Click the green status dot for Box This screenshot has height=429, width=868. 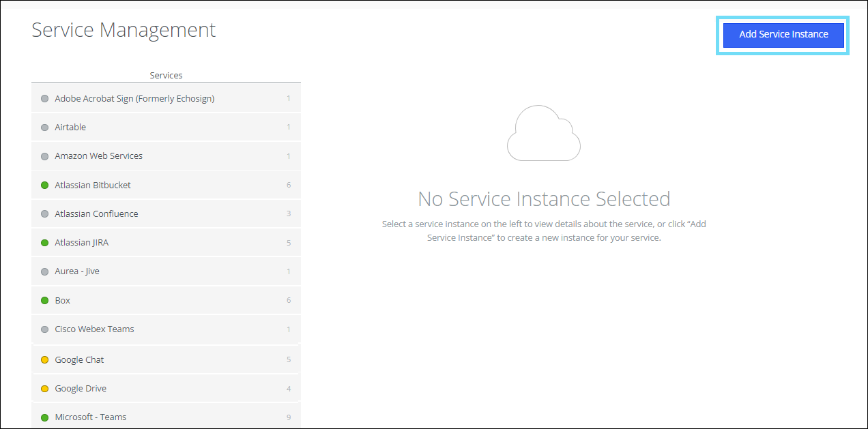click(x=45, y=301)
